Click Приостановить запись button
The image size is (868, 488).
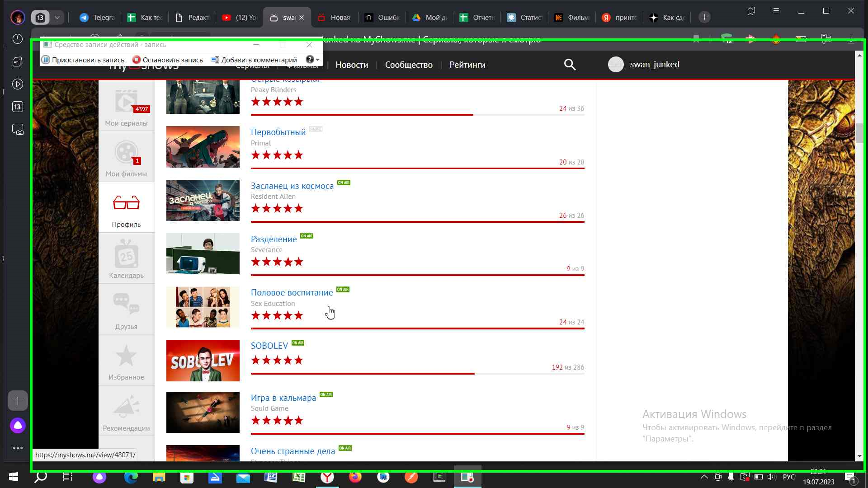click(x=83, y=60)
